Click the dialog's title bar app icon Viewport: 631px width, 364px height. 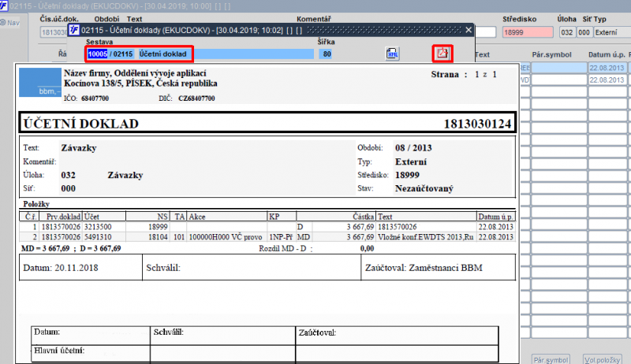click(x=74, y=30)
